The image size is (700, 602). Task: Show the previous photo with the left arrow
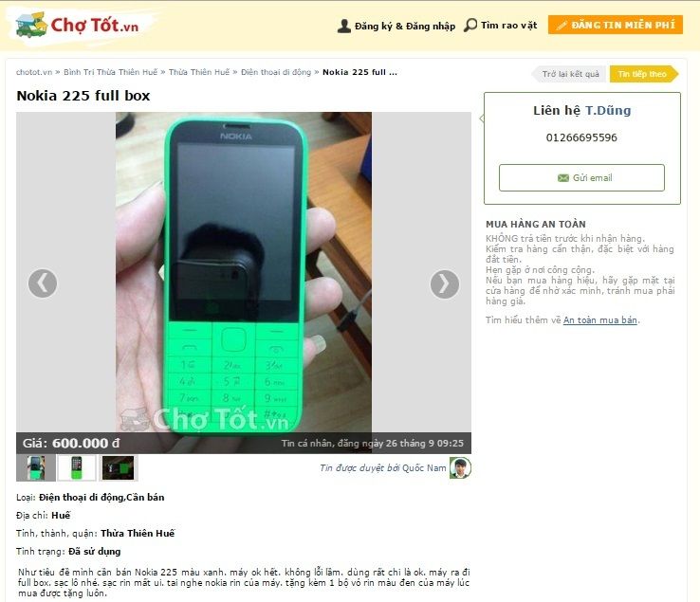pos(43,283)
